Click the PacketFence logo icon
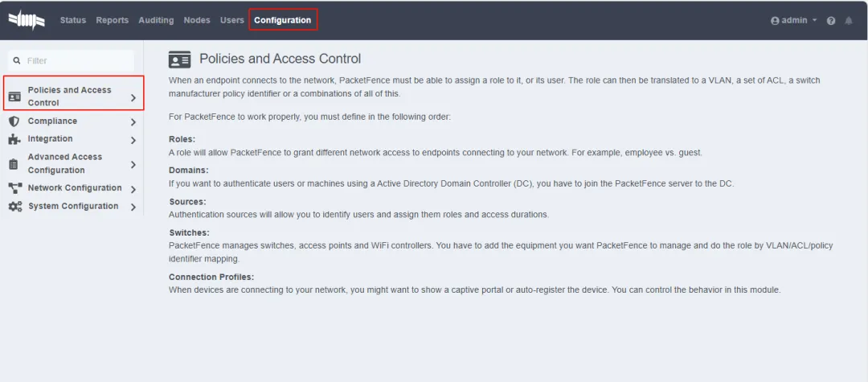This screenshot has width=868, height=382. pyautogui.click(x=27, y=20)
